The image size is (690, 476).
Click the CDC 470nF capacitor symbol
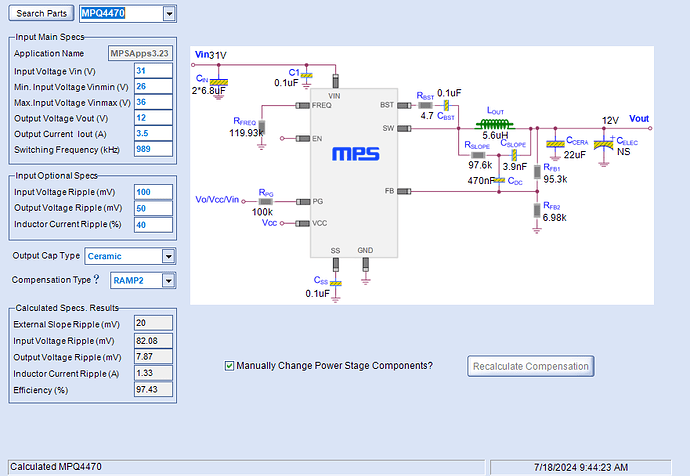(499, 180)
